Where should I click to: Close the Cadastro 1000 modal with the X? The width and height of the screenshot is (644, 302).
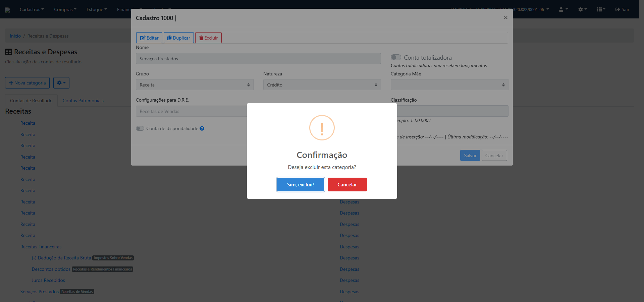tap(505, 18)
